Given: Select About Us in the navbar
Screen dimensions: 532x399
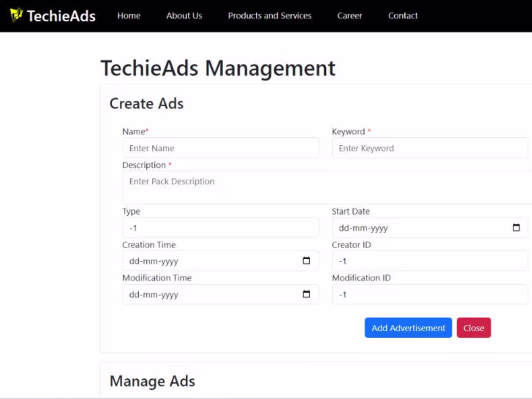Looking at the screenshot, I should (184, 15).
